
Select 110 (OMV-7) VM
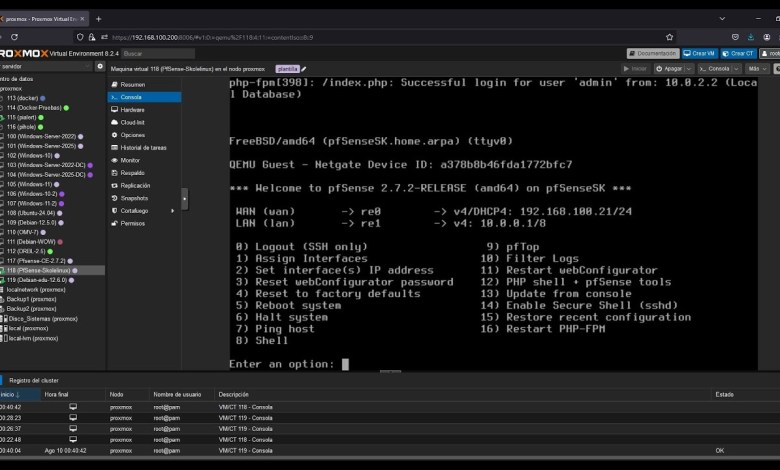(22, 232)
